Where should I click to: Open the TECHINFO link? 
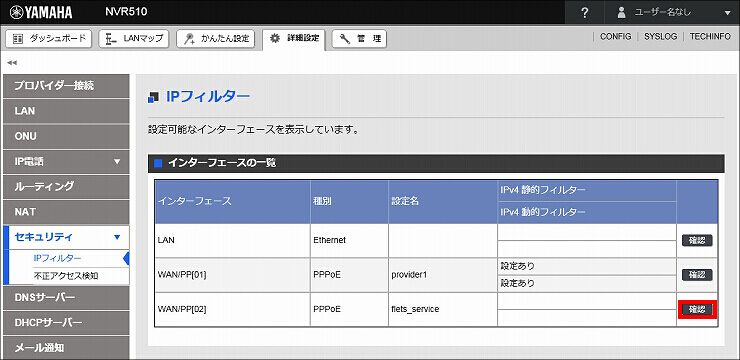710,36
